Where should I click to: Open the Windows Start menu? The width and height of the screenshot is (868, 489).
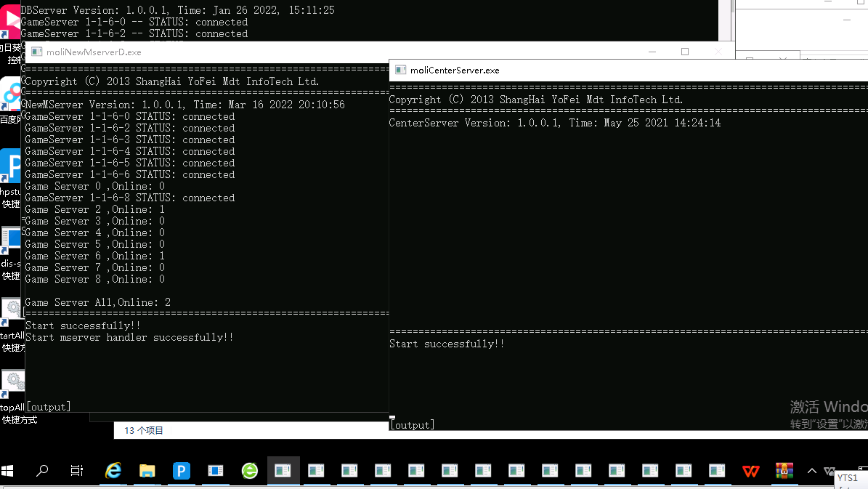pyautogui.click(x=9, y=472)
